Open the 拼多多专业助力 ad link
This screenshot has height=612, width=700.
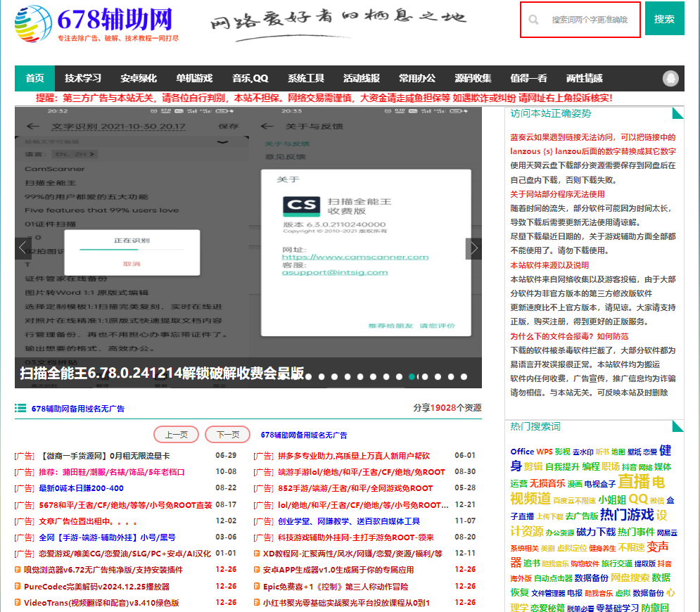tap(354, 456)
